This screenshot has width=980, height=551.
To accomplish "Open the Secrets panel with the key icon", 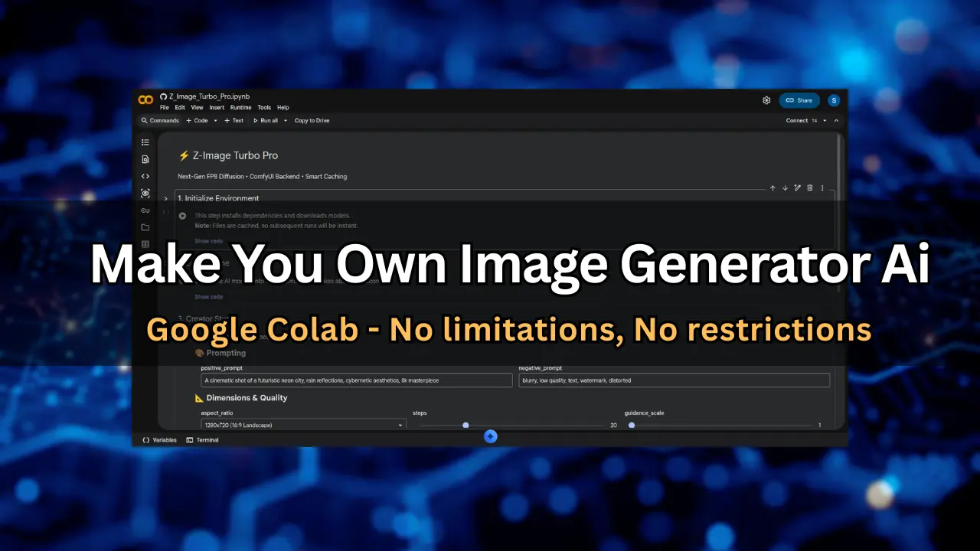I will click(145, 210).
